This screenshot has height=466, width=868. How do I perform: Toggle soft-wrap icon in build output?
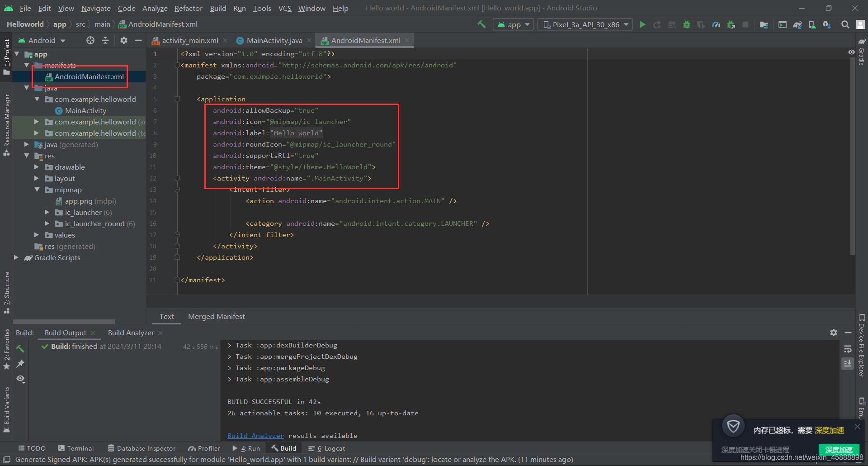(x=848, y=349)
